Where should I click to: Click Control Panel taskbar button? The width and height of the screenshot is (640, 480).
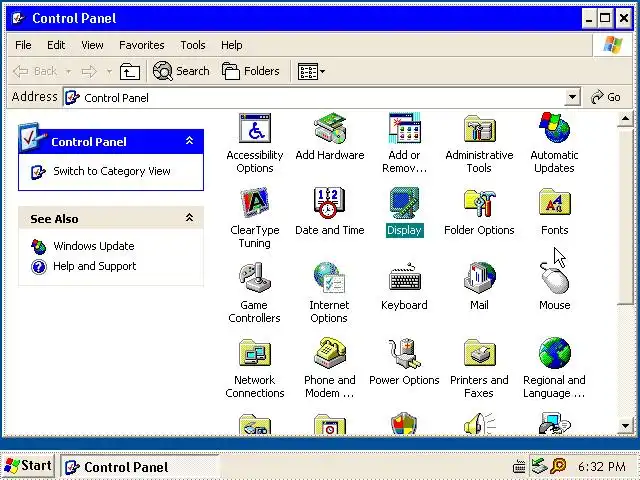140,467
